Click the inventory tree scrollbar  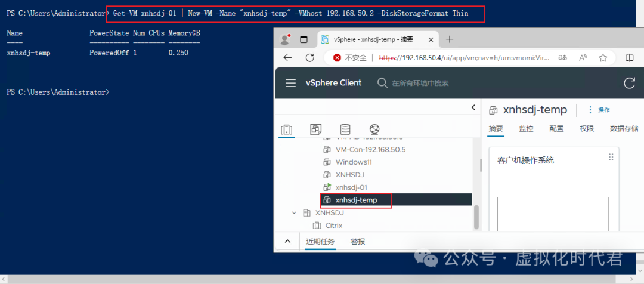point(476,217)
